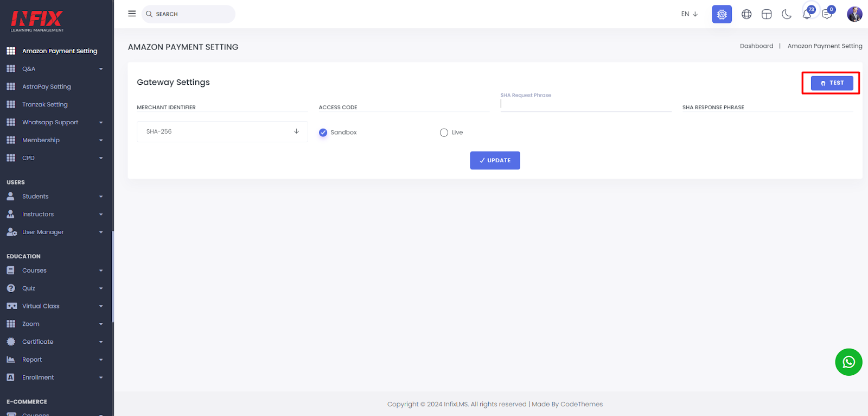Open messages chat icon
Image resolution: width=868 pixels, height=416 pixels.
click(x=827, y=14)
